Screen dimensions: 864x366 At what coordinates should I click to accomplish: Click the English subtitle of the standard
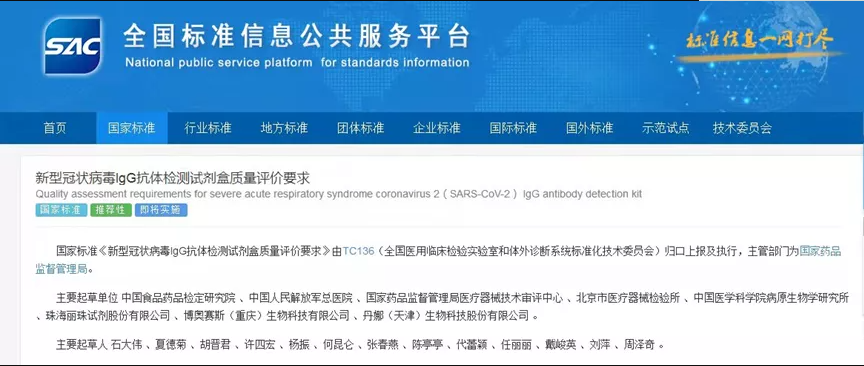[339, 194]
